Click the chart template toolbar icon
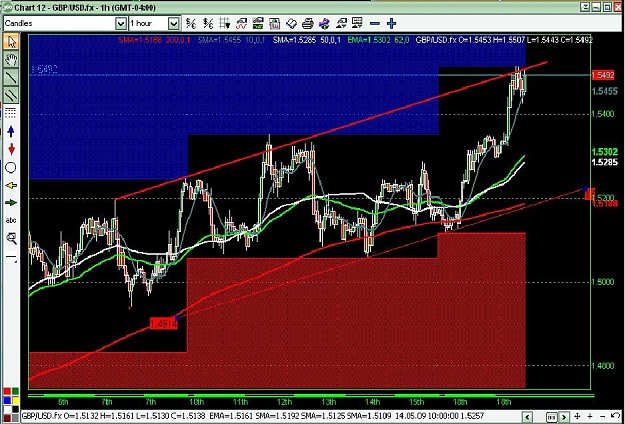Viewport: 625px width, 424px height. [275, 24]
